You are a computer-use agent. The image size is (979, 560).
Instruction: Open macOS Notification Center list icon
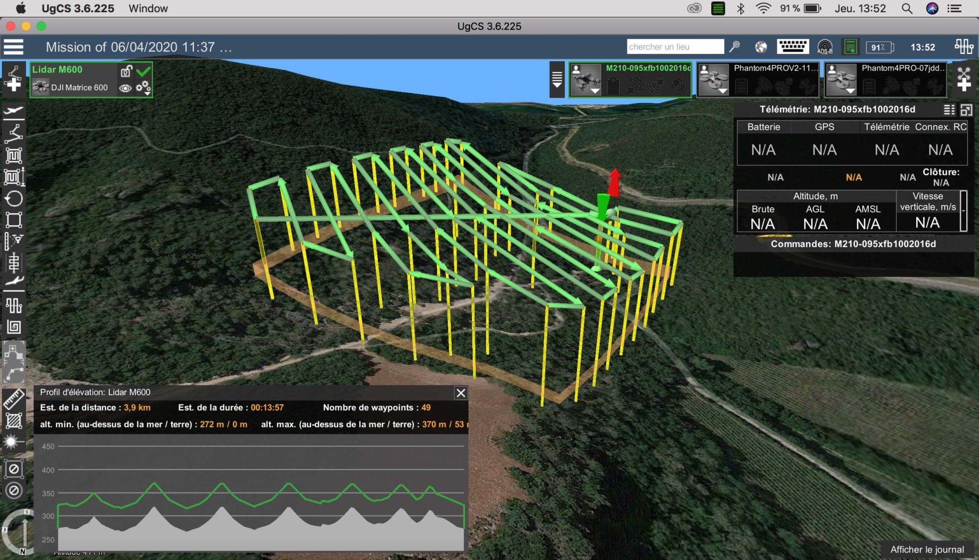[x=955, y=8]
